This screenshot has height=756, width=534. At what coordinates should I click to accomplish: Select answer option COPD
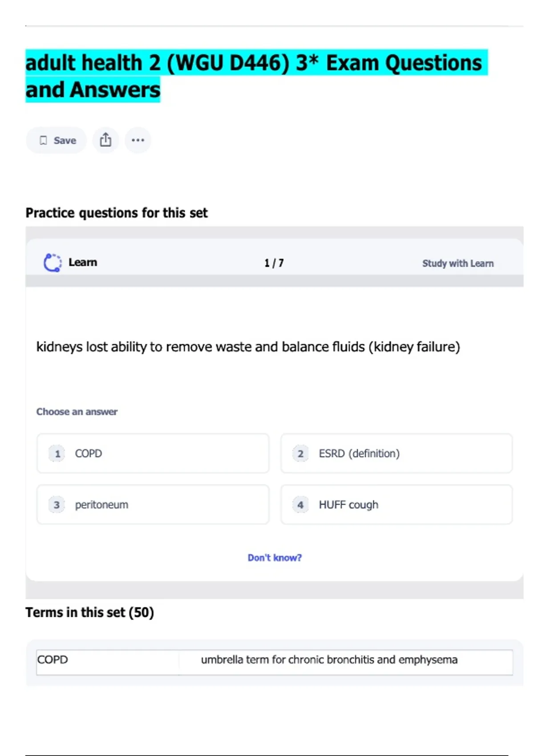153,454
